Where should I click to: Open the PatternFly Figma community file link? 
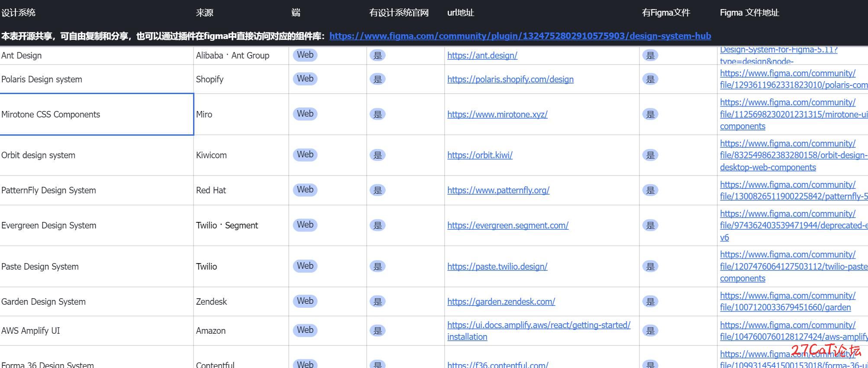click(x=794, y=190)
